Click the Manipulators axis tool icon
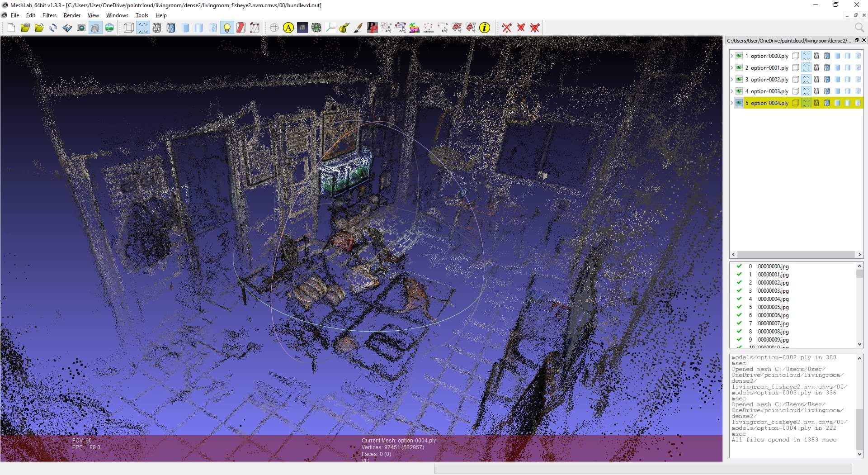Image resolution: width=868 pixels, height=475 pixels. (x=330, y=28)
